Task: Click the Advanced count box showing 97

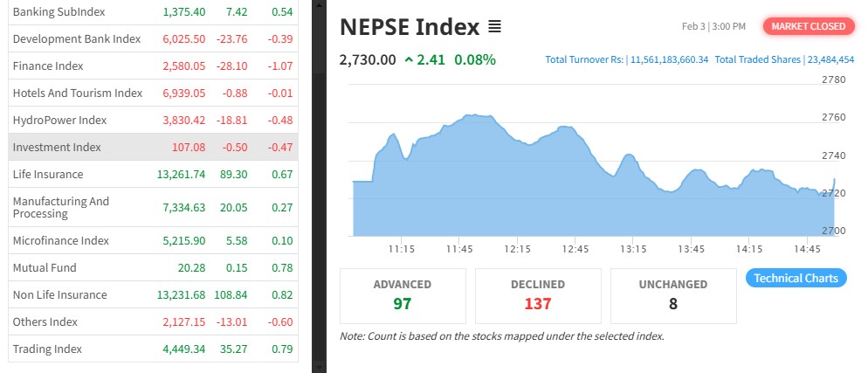Action: coord(403,294)
